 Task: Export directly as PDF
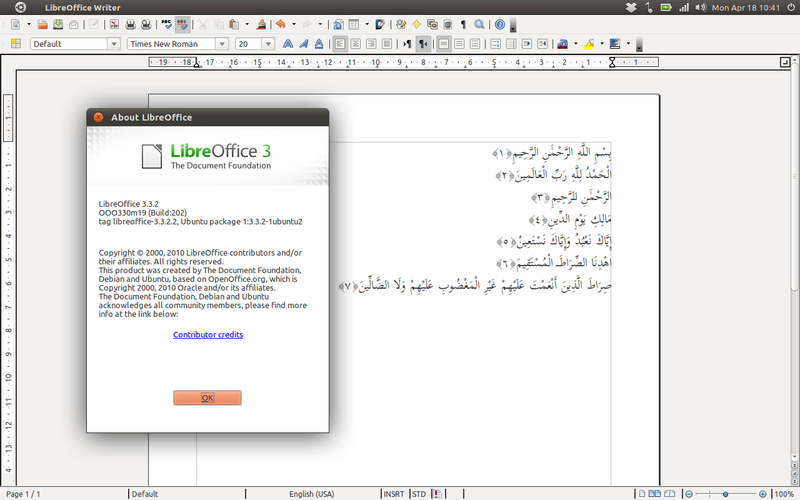114,24
